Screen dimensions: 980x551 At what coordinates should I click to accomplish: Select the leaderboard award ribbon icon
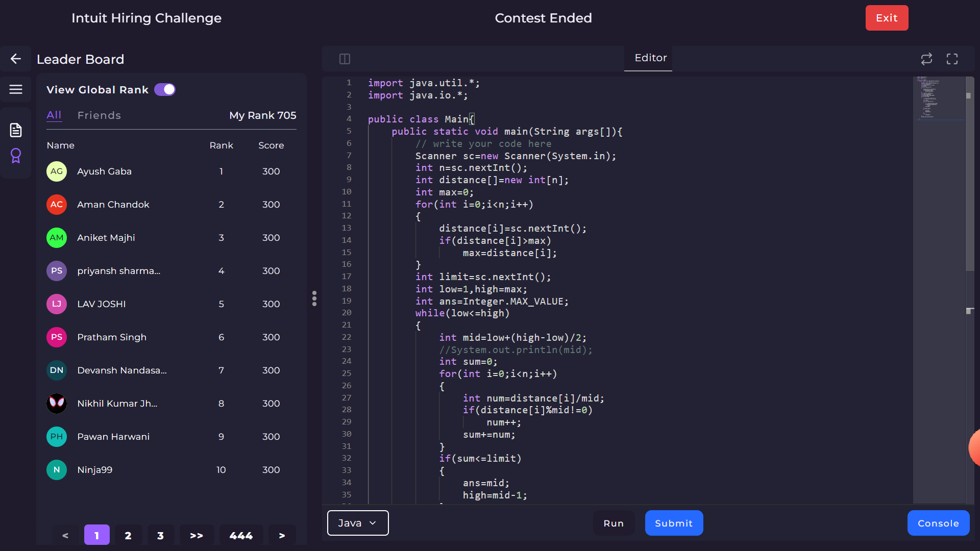tap(16, 156)
